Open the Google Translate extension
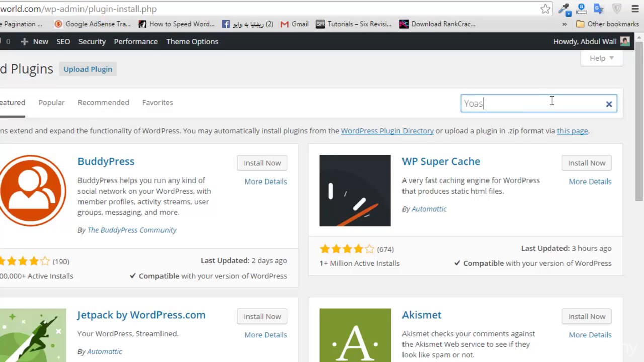This screenshot has height=362, width=644. [x=598, y=9]
